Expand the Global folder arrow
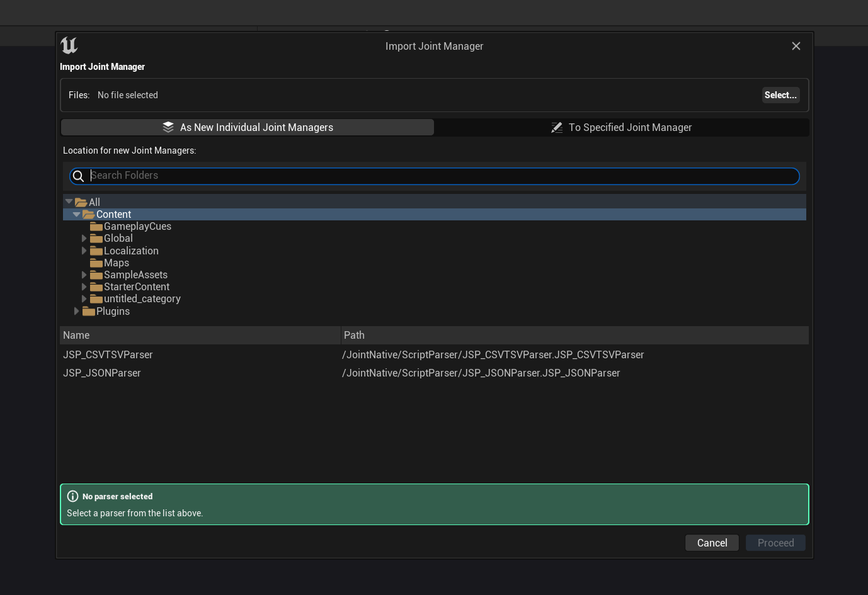Viewport: 868px width, 595px height. pyautogui.click(x=84, y=239)
